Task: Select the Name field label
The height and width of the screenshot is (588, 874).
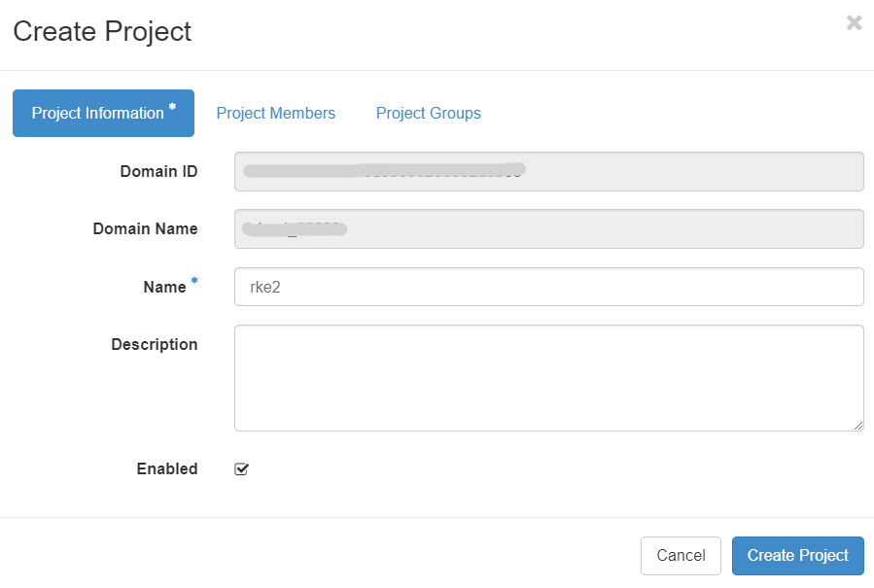Action: (x=163, y=287)
